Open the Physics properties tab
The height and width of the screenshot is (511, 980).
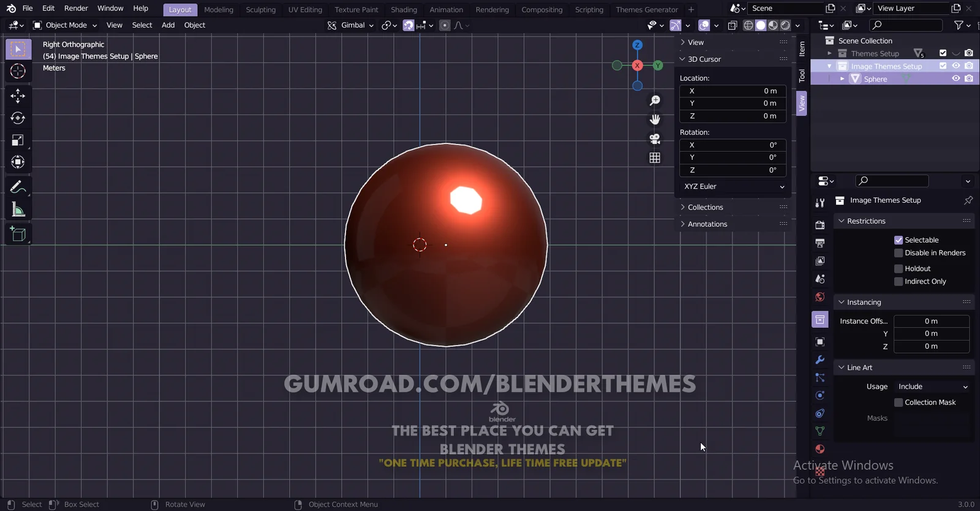coord(820,395)
